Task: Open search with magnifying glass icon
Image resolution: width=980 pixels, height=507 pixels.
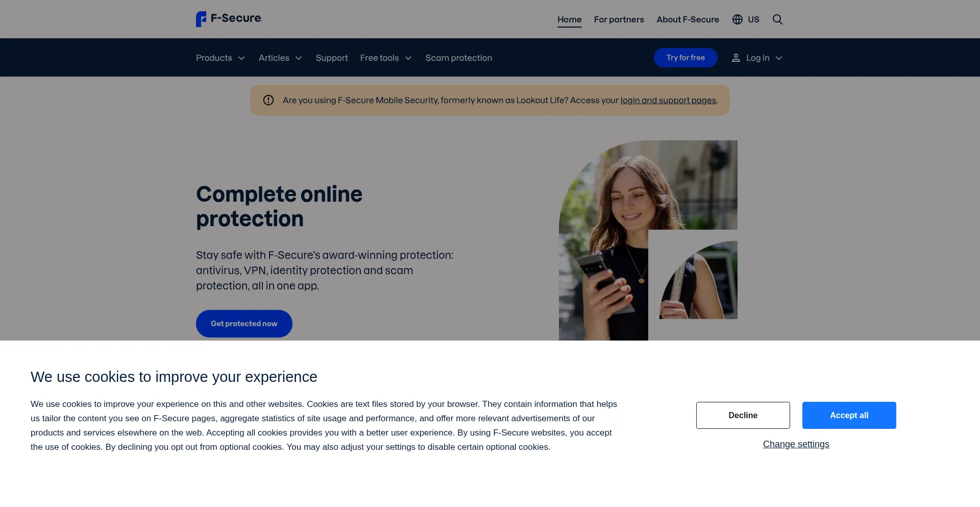Action: click(x=777, y=19)
